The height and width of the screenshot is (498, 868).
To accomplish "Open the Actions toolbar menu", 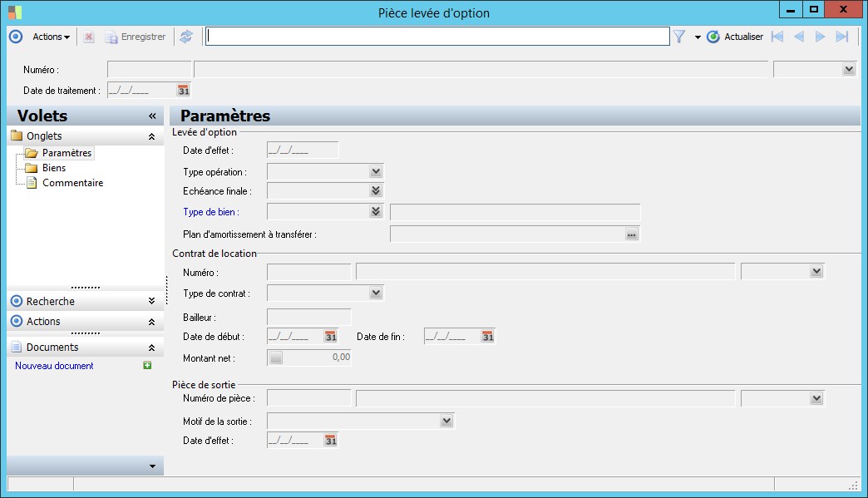I will coord(51,37).
